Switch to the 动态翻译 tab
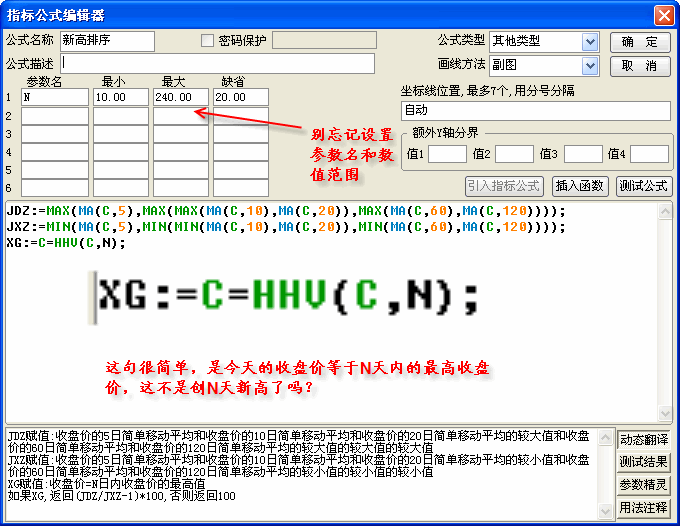This screenshot has width=680, height=526. click(644, 440)
